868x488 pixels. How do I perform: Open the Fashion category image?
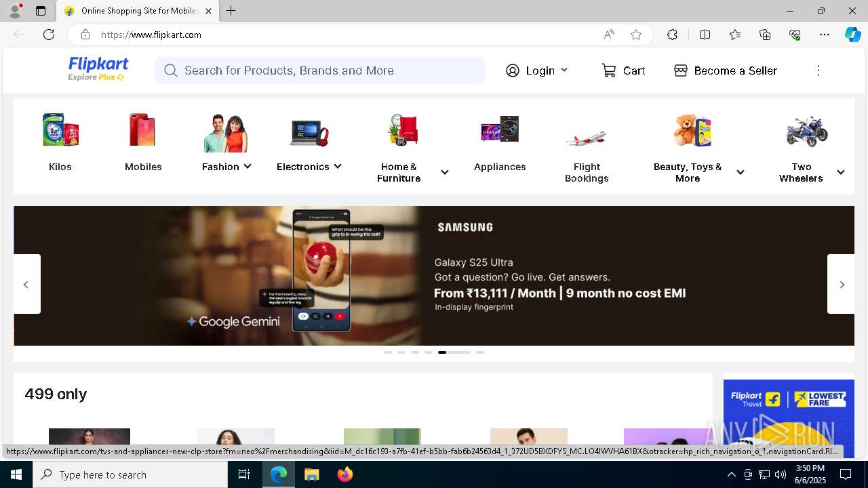point(226,132)
